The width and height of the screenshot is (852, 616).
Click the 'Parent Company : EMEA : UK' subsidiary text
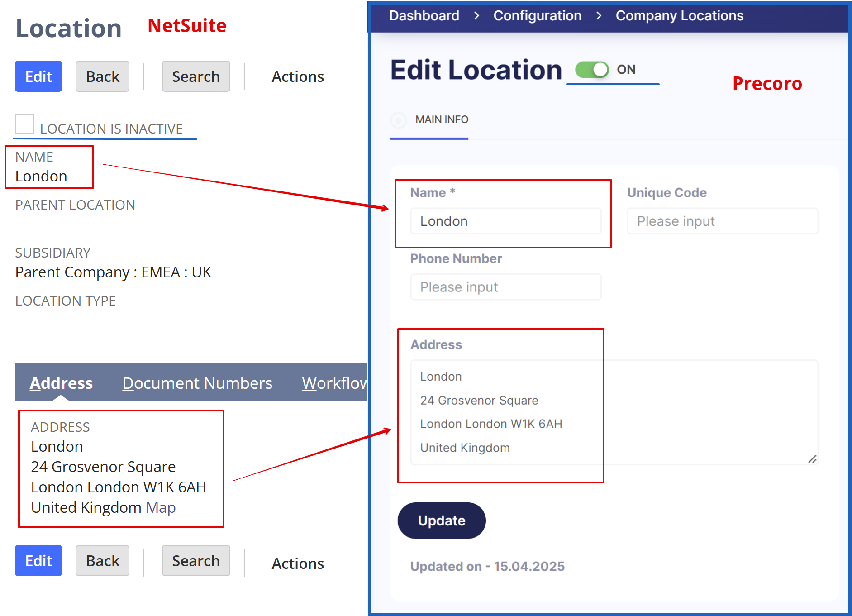pyautogui.click(x=113, y=272)
